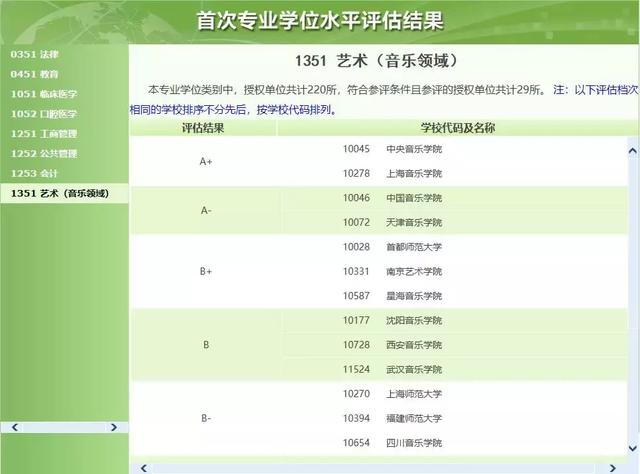The height and width of the screenshot is (474, 640).
Task: Click the B+ grade cell
Action: point(206,271)
